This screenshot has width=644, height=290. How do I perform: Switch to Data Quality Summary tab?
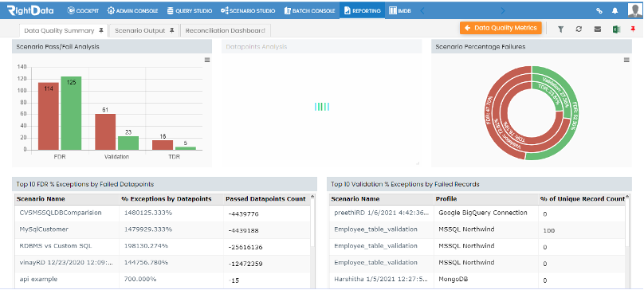(x=59, y=30)
